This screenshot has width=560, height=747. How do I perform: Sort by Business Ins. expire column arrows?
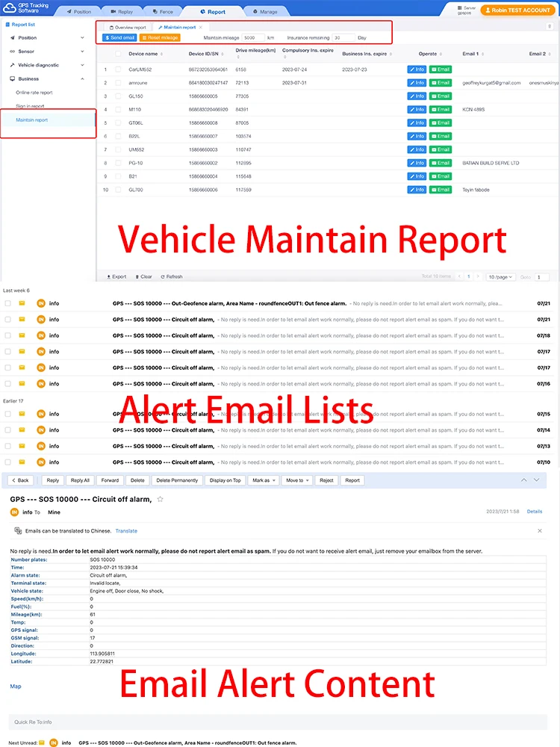391,54
